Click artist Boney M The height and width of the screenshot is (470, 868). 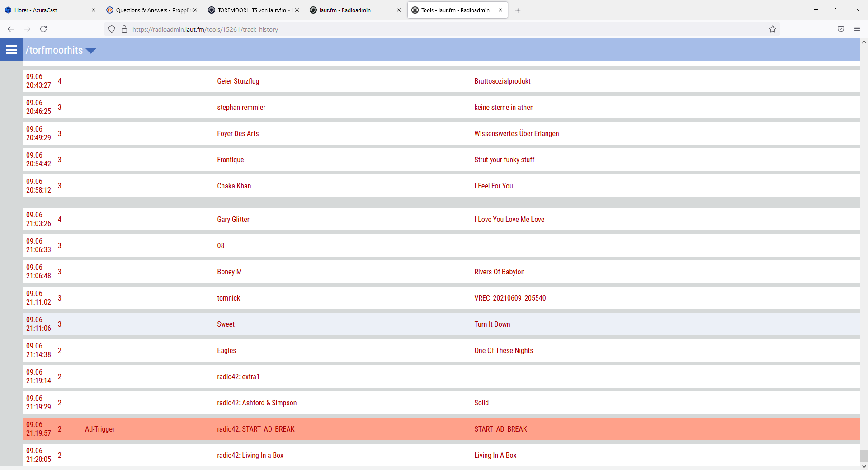point(229,272)
